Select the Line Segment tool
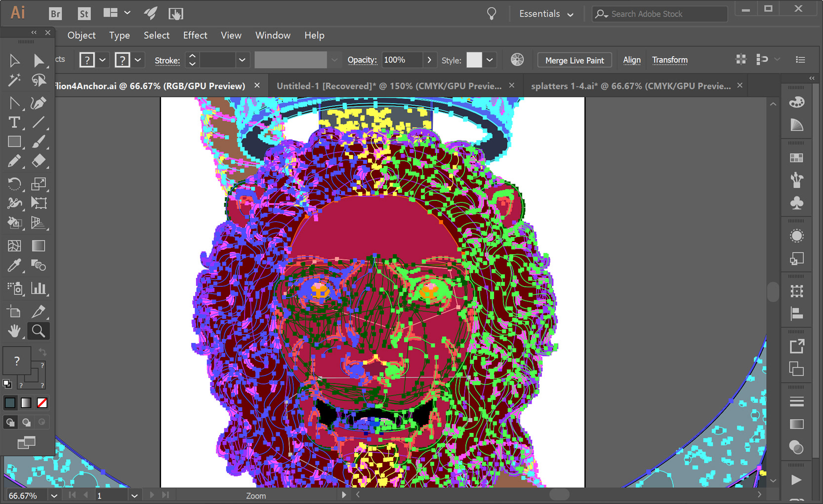Viewport: 823px width, 504px height. coord(39,122)
